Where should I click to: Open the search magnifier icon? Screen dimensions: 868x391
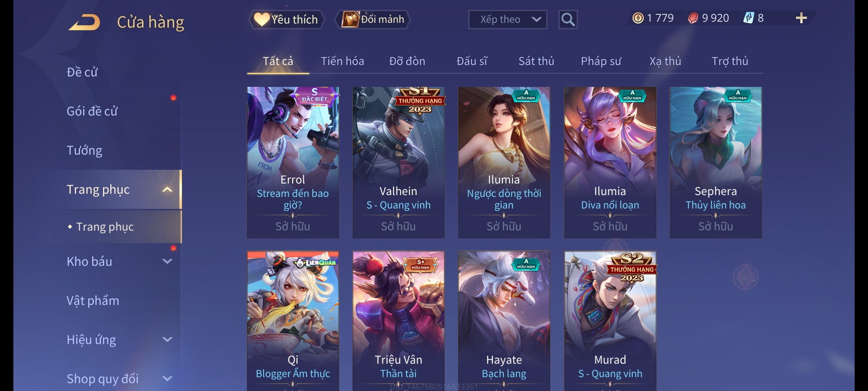pos(568,20)
